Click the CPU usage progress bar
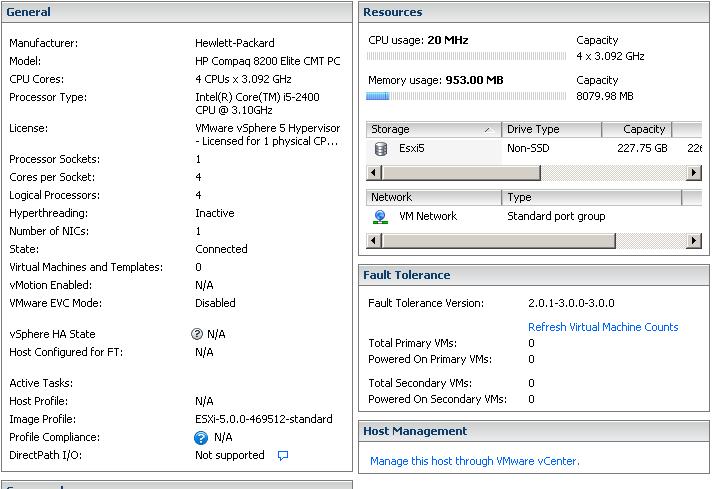The width and height of the screenshot is (714, 489). click(x=466, y=56)
